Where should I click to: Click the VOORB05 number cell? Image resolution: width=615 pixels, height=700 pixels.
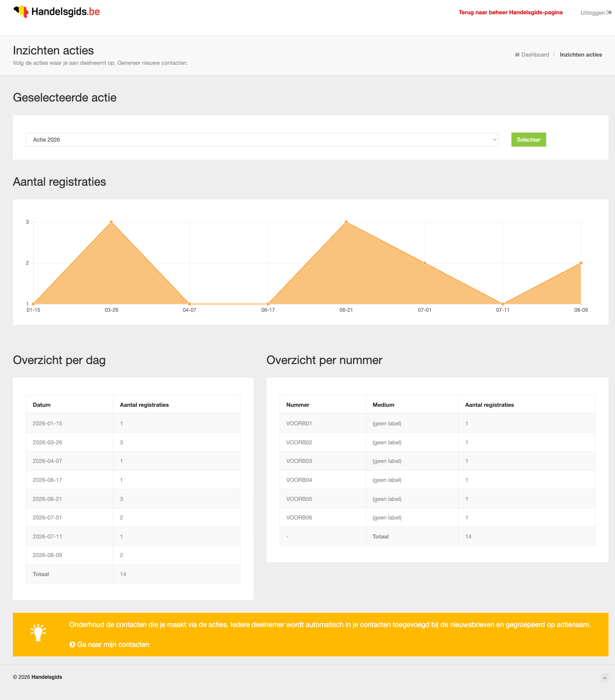(x=323, y=499)
